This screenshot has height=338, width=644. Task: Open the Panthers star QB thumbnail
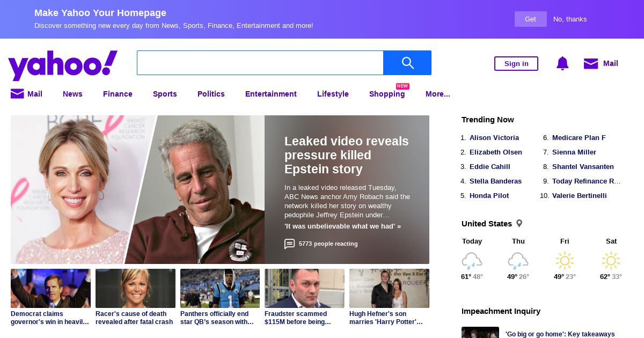click(x=220, y=289)
